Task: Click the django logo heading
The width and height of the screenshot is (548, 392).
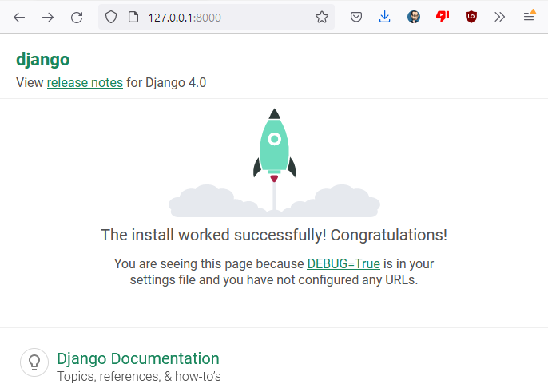Action: [43, 59]
